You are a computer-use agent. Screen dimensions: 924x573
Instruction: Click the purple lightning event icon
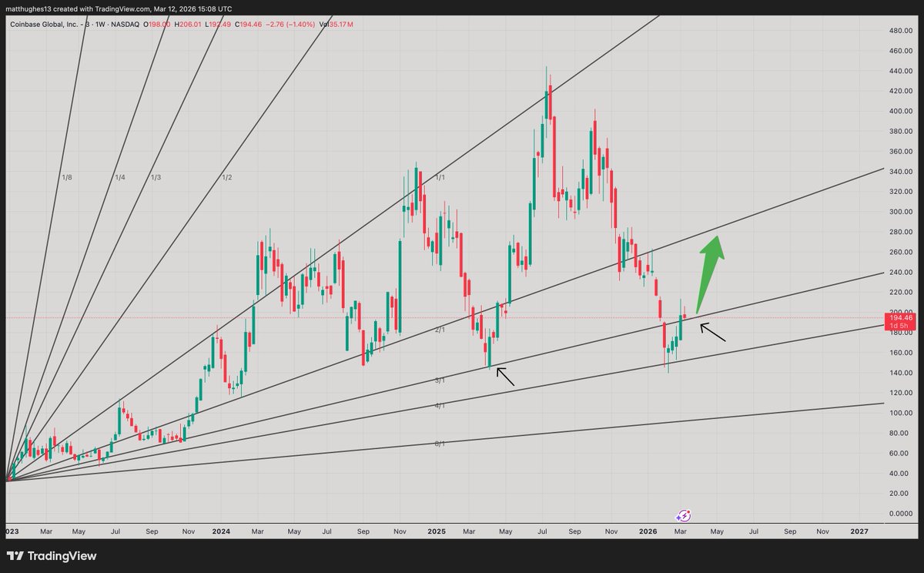tap(685, 514)
